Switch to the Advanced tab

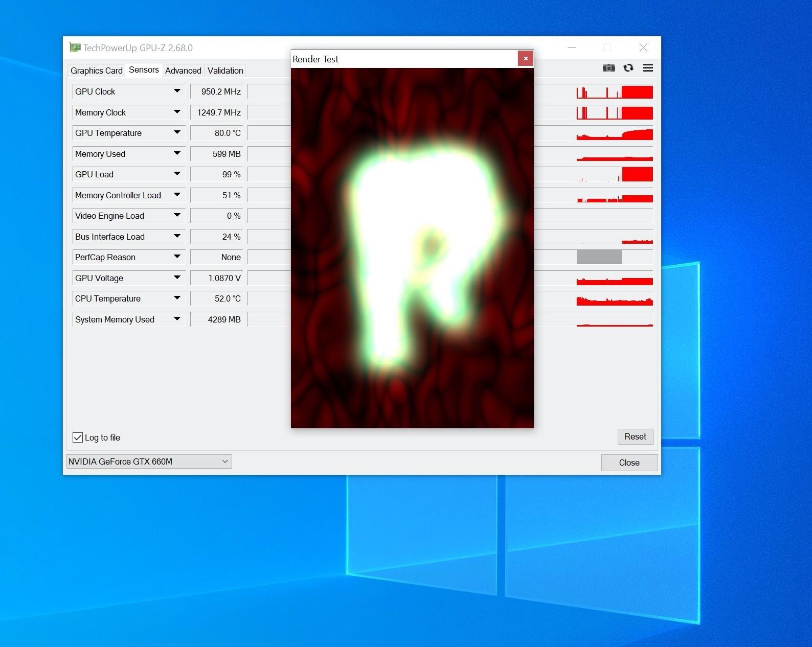point(183,71)
